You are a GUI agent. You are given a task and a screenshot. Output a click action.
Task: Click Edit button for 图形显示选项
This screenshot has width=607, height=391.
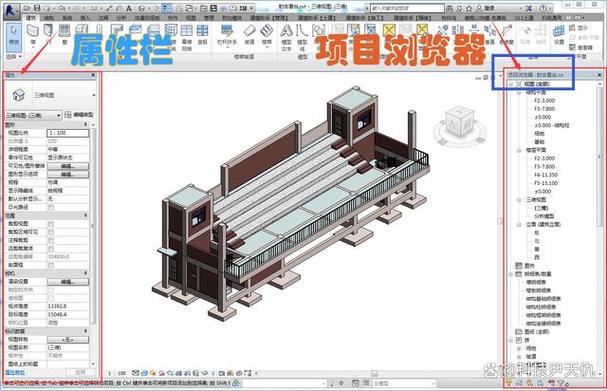click(x=68, y=174)
